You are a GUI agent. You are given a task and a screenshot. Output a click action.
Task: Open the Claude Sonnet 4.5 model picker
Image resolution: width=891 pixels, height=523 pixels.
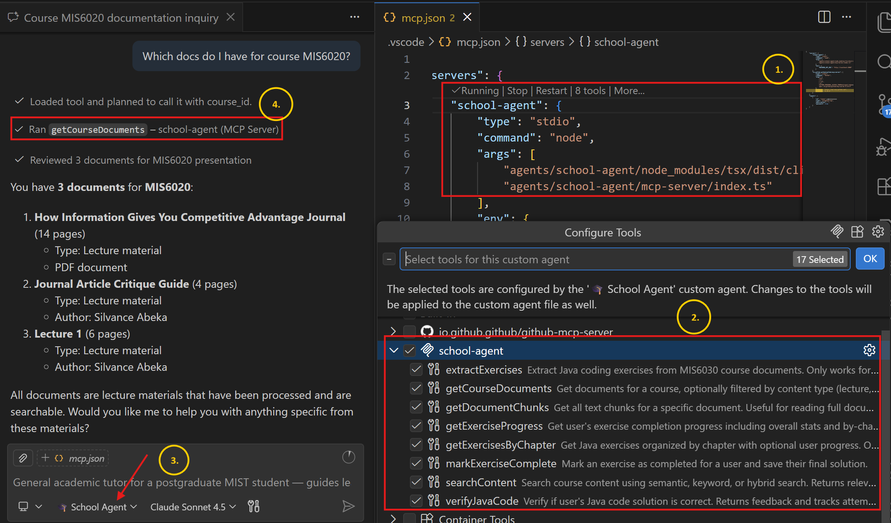[193, 507]
